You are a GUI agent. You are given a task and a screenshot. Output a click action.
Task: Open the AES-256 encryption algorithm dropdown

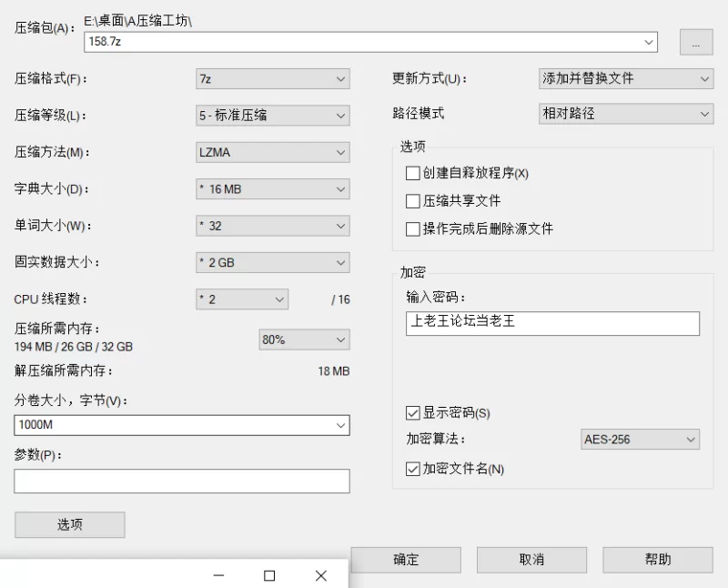[x=640, y=440]
